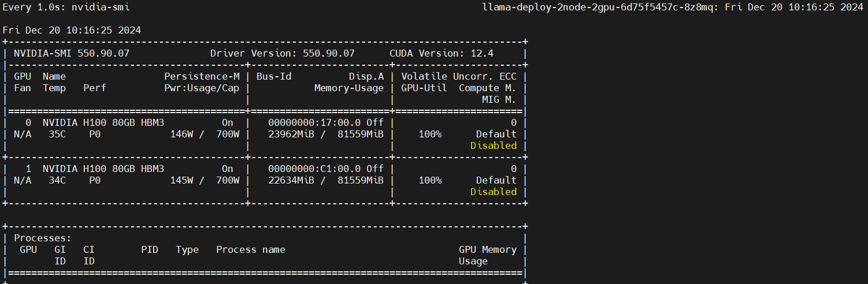Select the NVIDIA-SMI 550.90.07 version text
The image size is (868, 284).
coord(72,53)
